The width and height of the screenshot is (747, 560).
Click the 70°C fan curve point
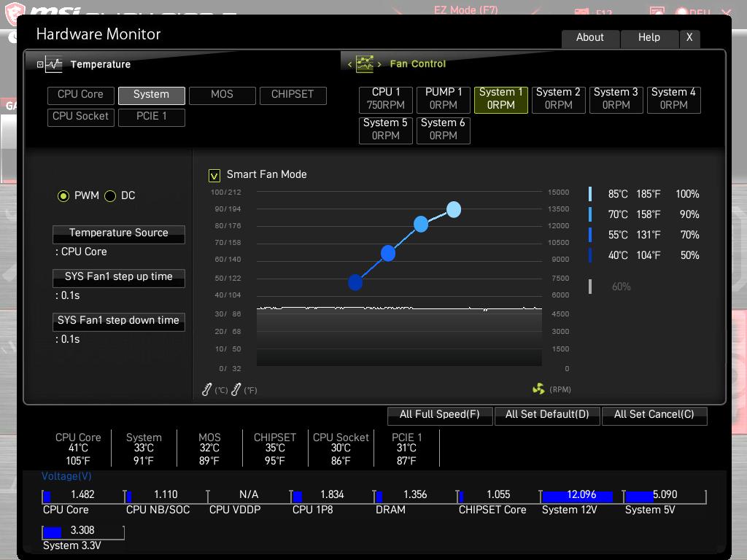click(x=421, y=224)
